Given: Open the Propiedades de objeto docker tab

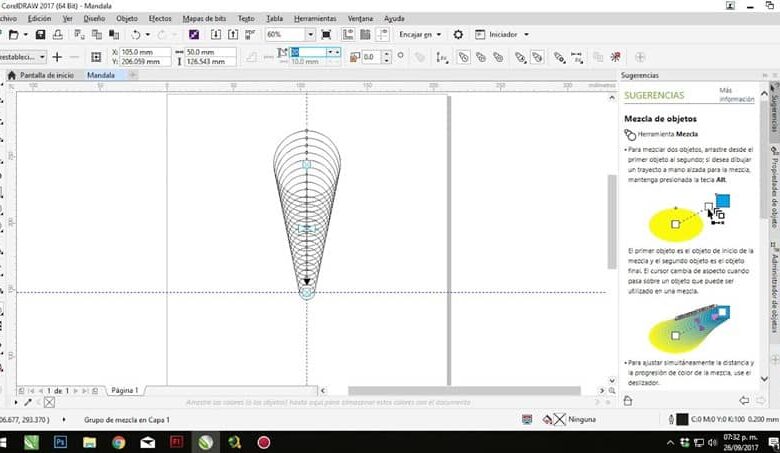Looking at the screenshot, I should point(774,188).
